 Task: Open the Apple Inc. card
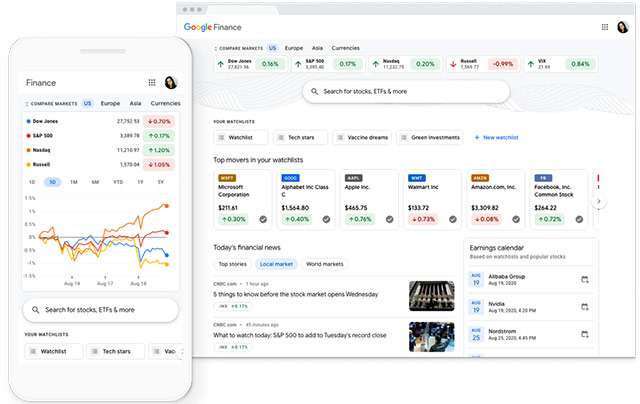(x=370, y=199)
